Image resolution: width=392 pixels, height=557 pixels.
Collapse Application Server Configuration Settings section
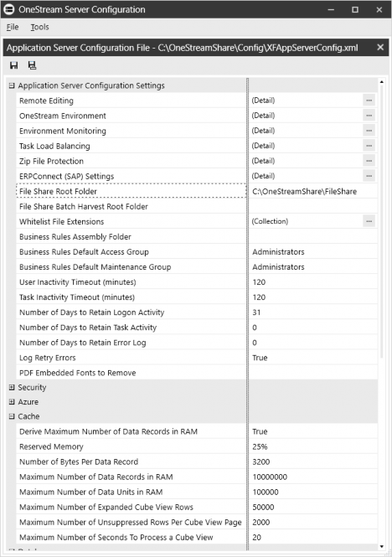coord(12,85)
